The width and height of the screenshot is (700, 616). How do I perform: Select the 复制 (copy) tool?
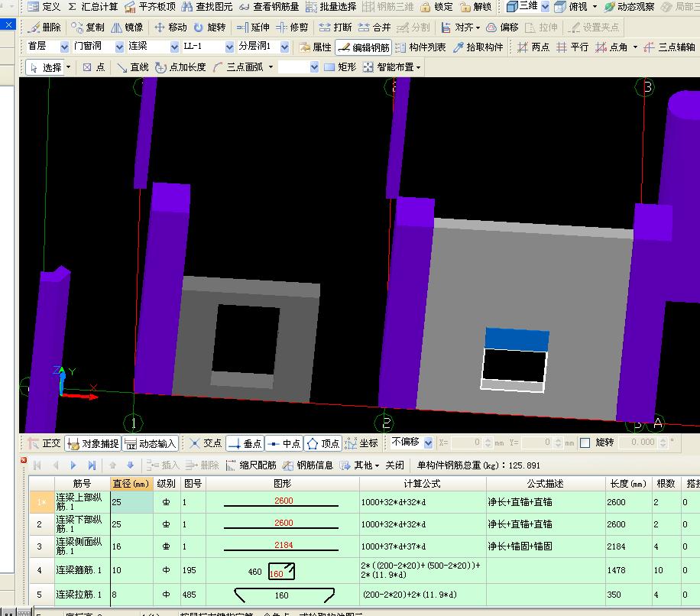[x=87, y=28]
